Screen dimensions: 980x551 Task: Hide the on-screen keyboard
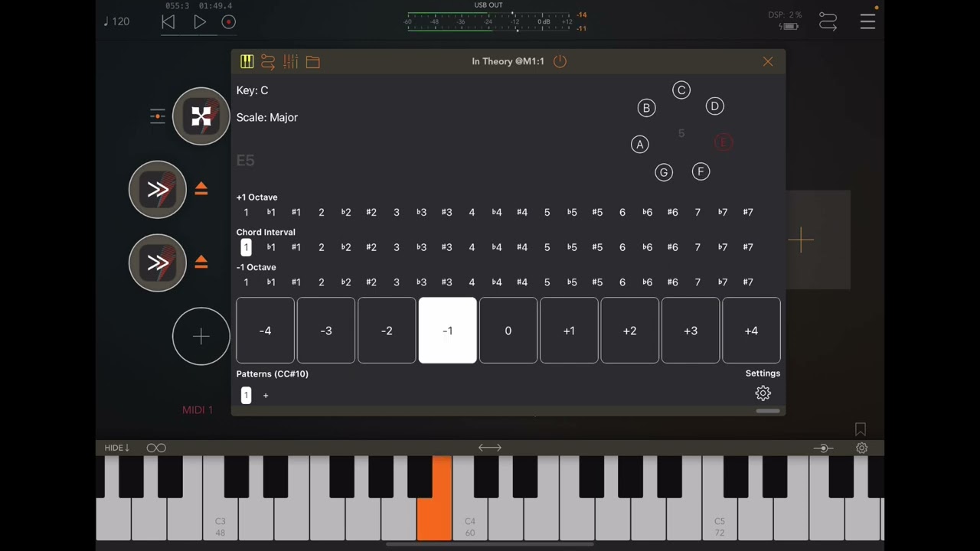(117, 448)
